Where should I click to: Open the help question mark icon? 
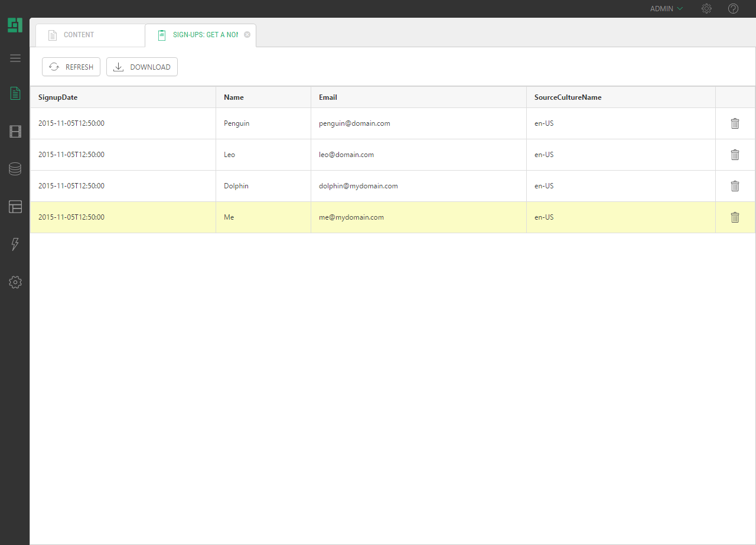733,9
